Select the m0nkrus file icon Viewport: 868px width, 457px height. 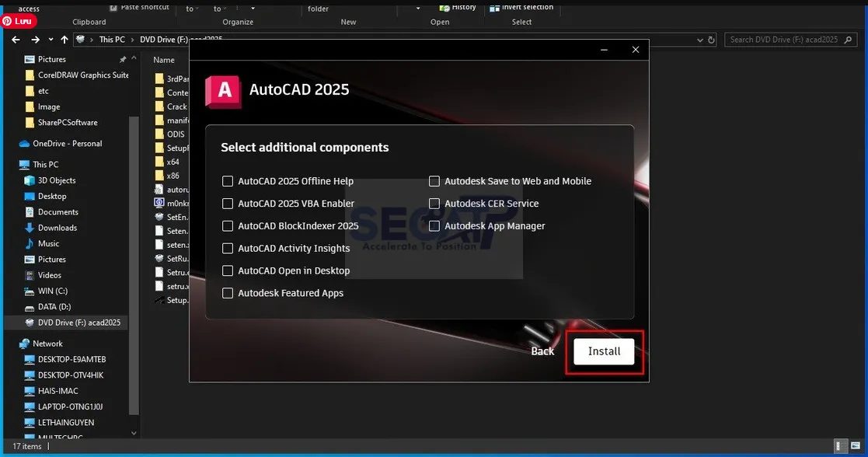point(158,204)
